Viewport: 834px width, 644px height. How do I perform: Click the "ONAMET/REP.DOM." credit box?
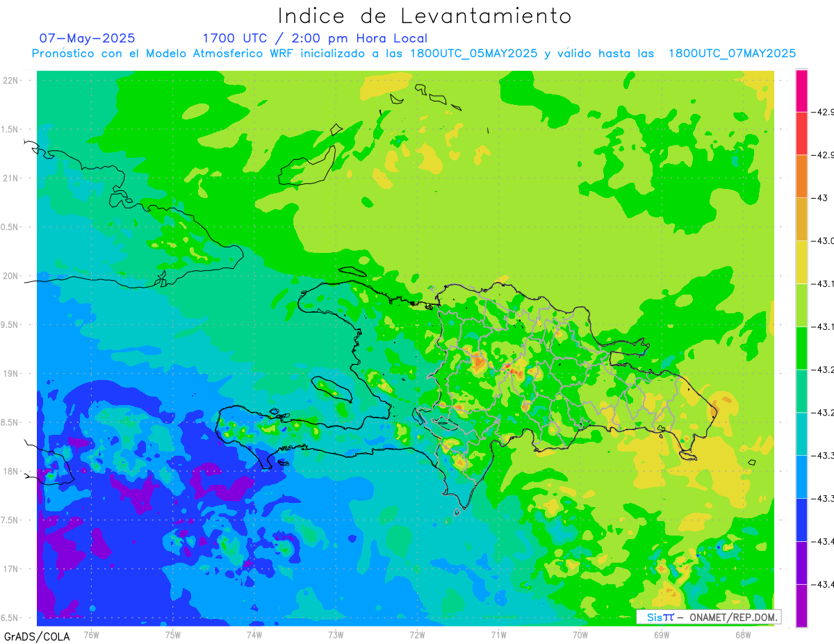point(708,617)
